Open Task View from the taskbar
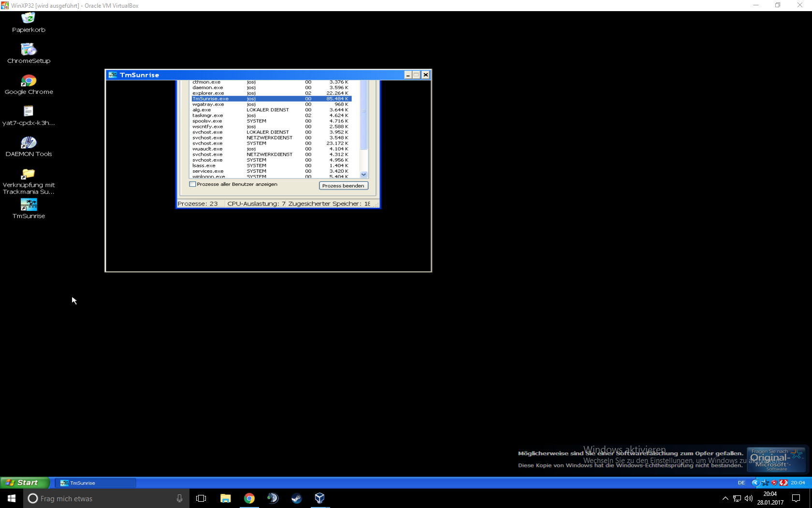Screen dimensions: 812x508 (x=201, y=498)
